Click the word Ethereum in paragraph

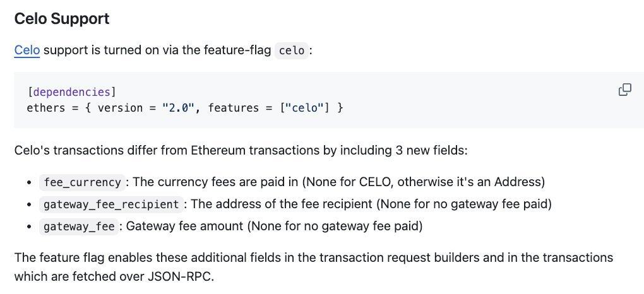click(218, 150)
